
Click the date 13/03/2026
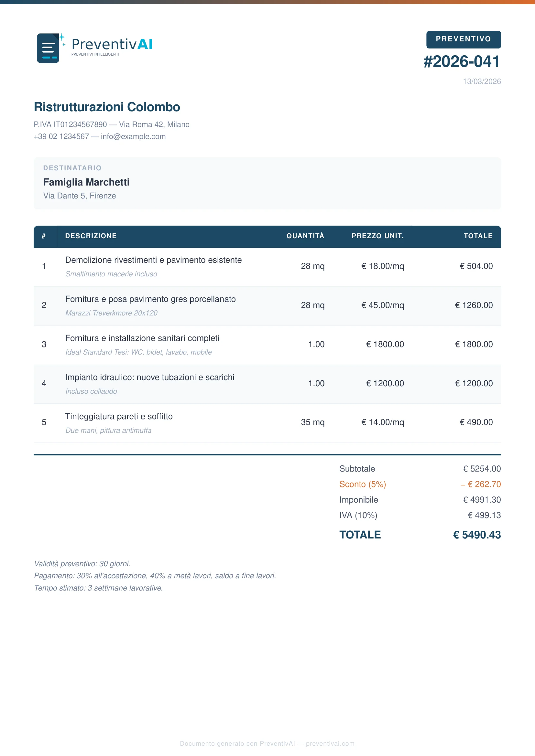tap(482, 82)
